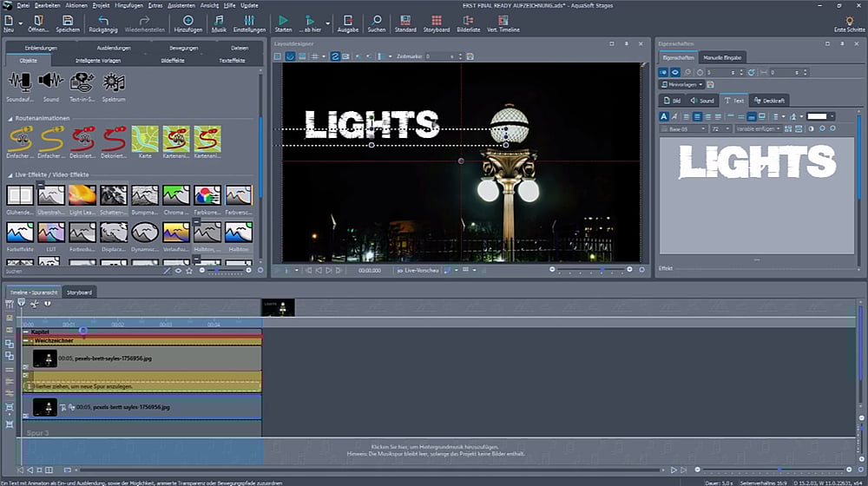
Task: Switch to the Storyboard tab
Action: pyautogui.click(x=80, y=292)
